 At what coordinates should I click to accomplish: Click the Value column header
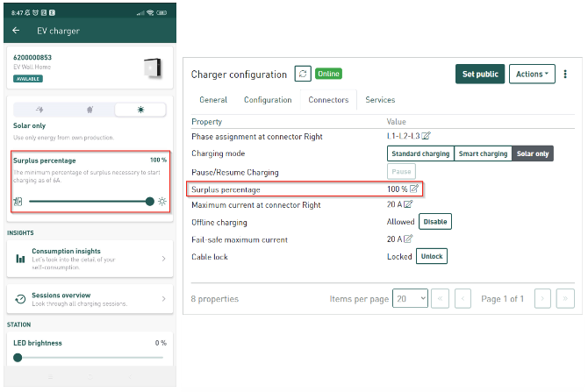[396, 122]
